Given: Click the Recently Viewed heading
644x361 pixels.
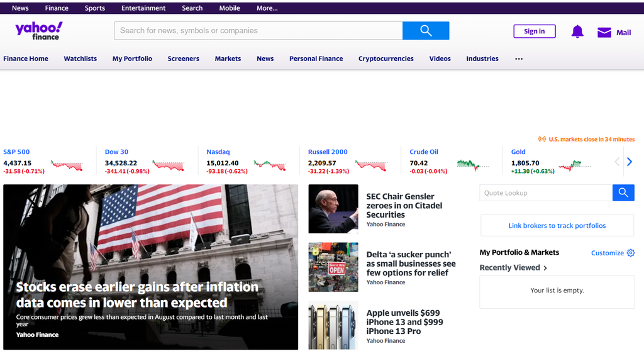Looking at the screenshot, I should [x=509, y=268].
